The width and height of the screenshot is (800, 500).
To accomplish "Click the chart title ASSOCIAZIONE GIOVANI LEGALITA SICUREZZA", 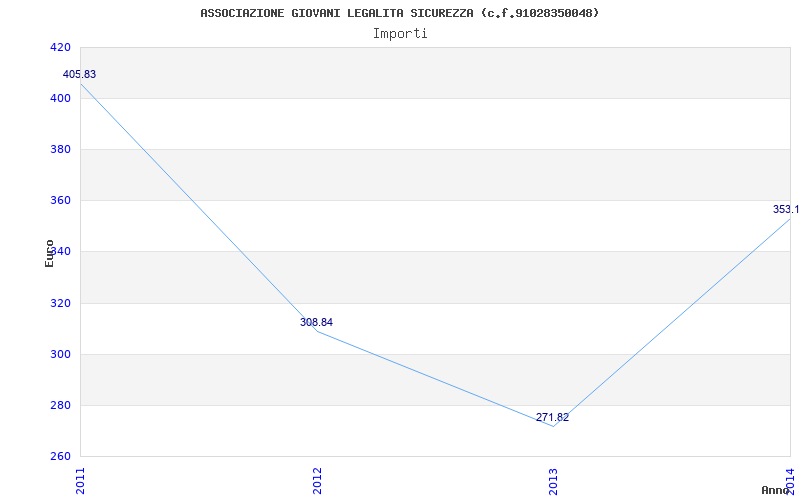I will [399, 13].
